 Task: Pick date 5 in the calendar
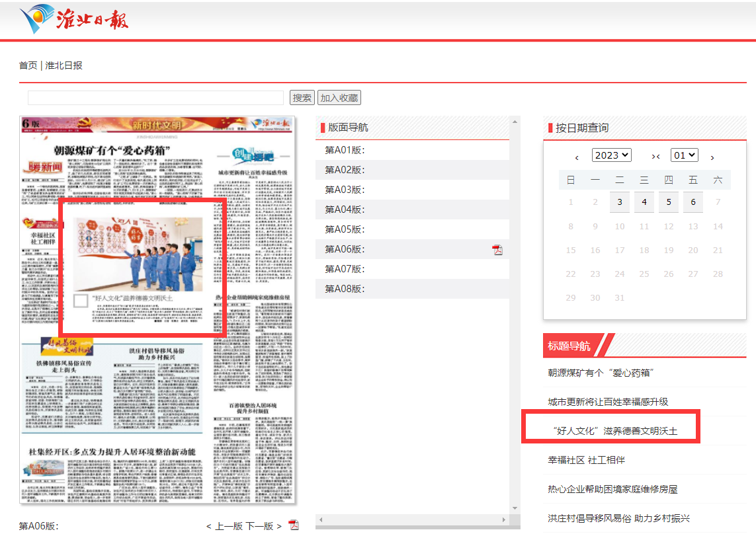pyautogui.click(x=669, y=202)
